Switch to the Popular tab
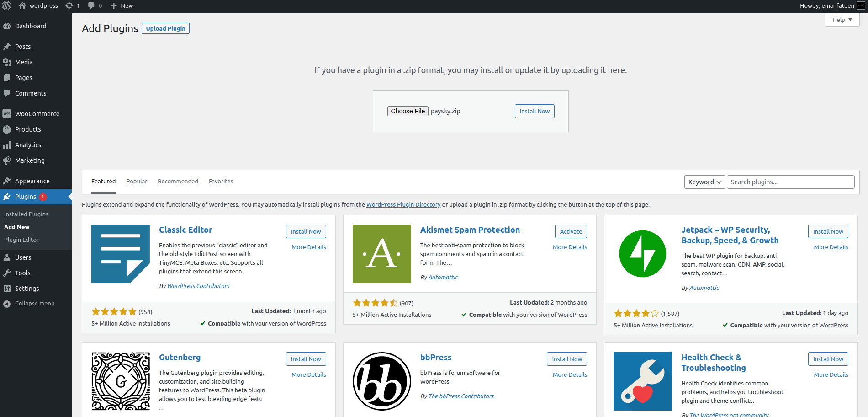 coord(137,182)
